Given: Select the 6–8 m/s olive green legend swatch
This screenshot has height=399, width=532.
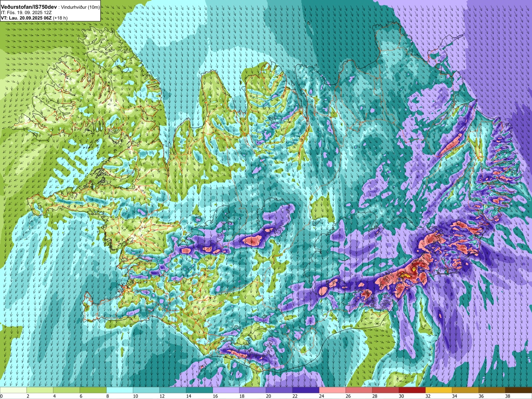Looking at the screenshot, I should [93, 390].
